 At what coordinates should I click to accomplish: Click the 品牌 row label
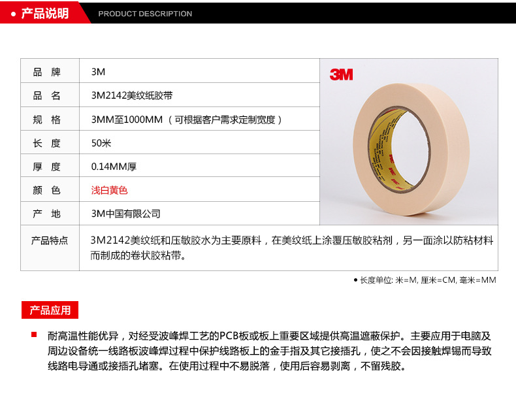[x=46, y=72]
